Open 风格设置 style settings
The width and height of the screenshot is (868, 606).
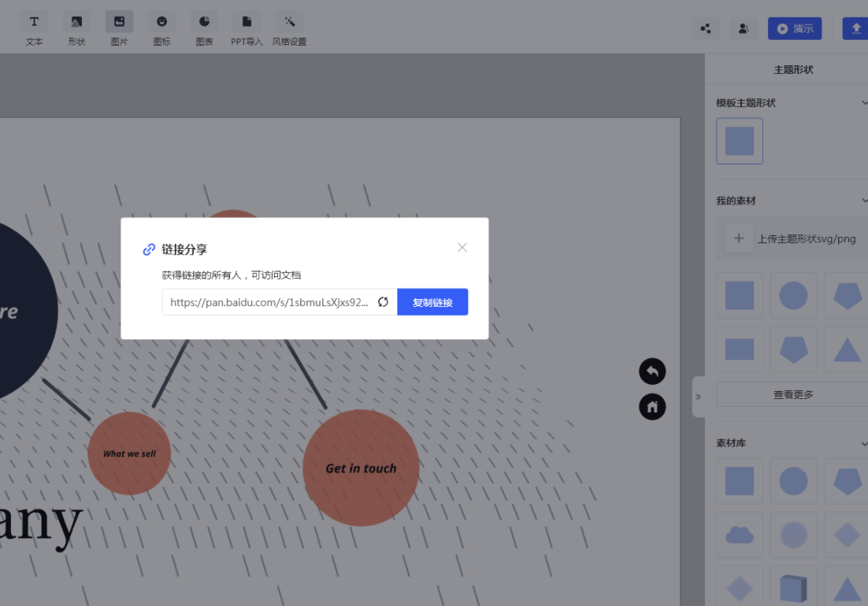[289, 29]
